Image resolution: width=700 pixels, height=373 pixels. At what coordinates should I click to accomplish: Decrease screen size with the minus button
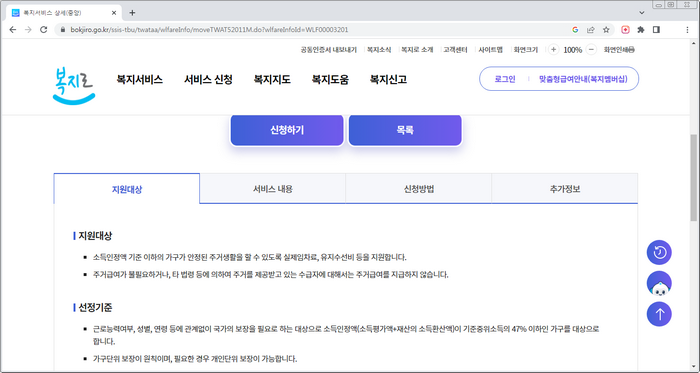pyautogui.click(x=591, y=50)
